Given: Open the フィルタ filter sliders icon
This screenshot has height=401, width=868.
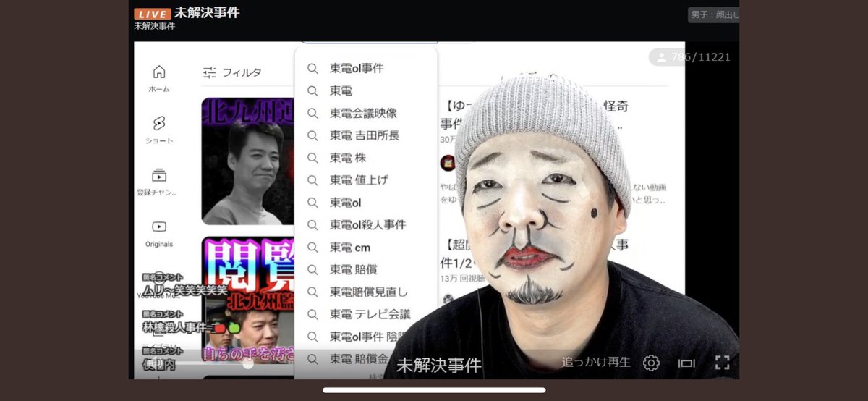Looking at the screenshot, I should 210,72.
